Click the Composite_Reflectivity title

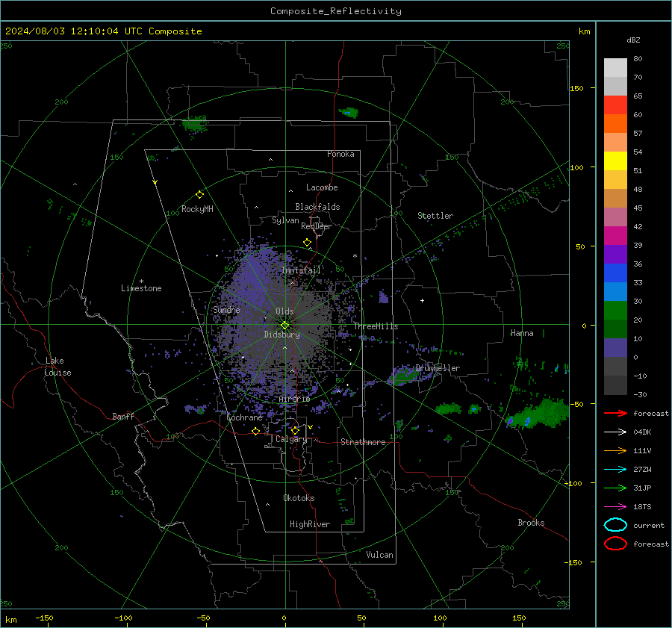point(336,11)
